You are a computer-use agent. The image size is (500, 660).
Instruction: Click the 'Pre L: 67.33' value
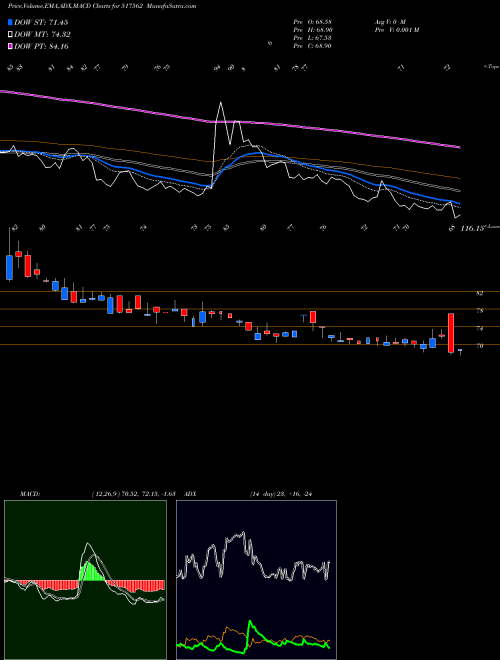tap(313, 38)
